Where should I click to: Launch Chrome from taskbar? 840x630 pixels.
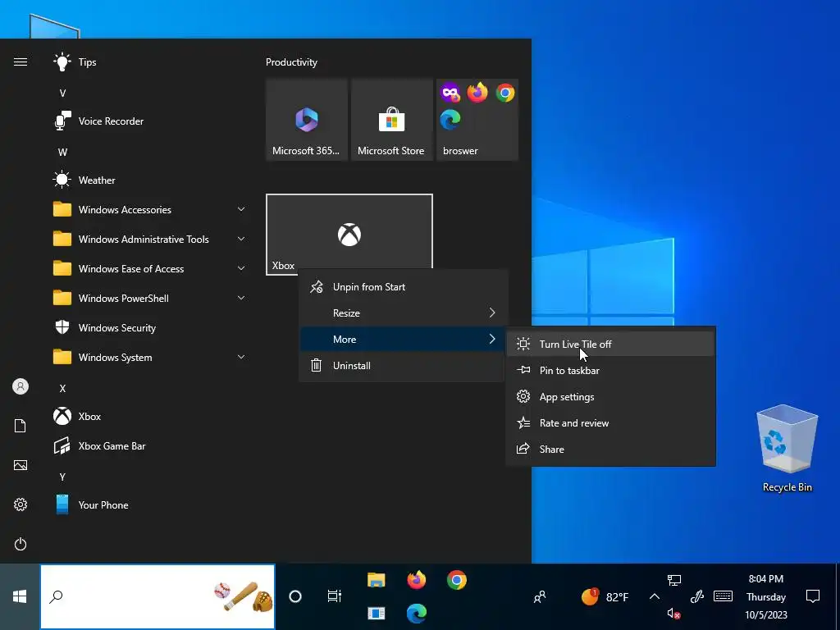click(456, 580)
